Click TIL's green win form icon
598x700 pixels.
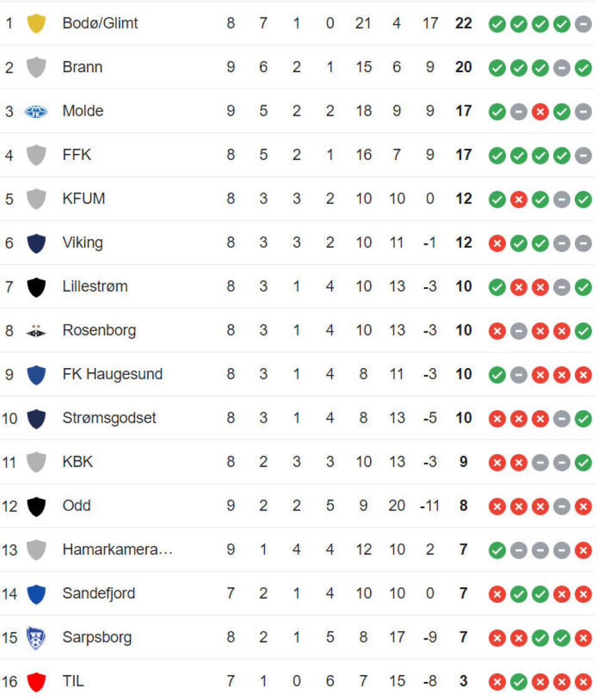coord(518,682)
